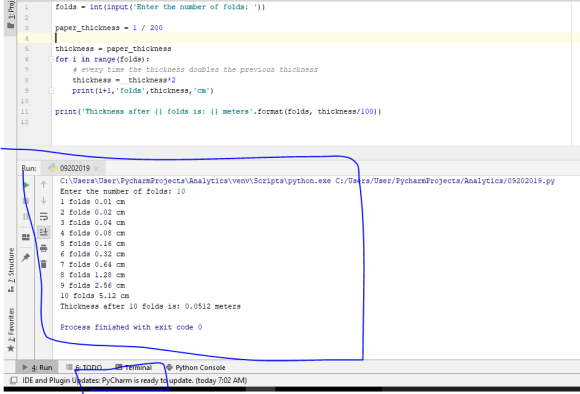Open the 2: Structure side panel

[11, 270]
